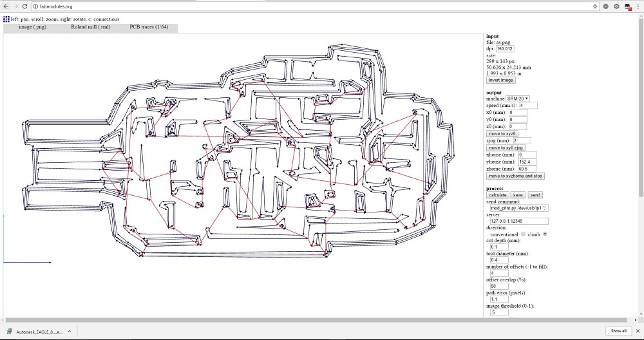Click Show all downloads button
This screenshot has height=340, width=644.
pyautogui.click(x=618, y=331)
